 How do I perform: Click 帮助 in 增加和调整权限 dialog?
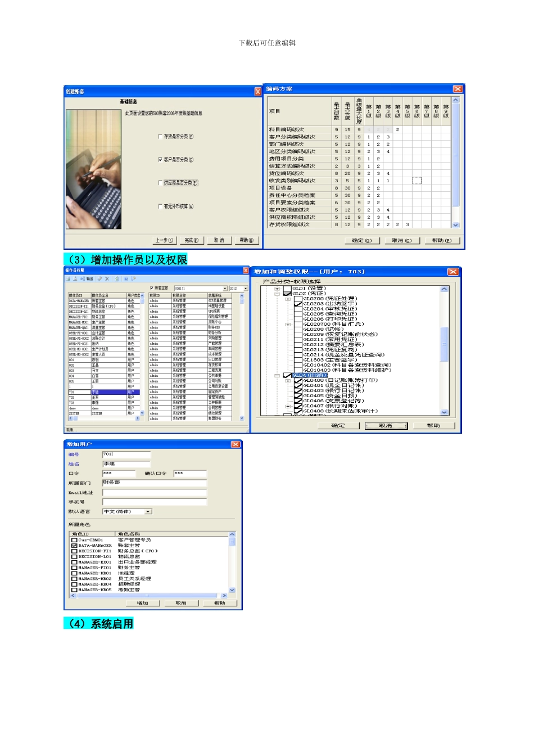[x=434, y=426]
